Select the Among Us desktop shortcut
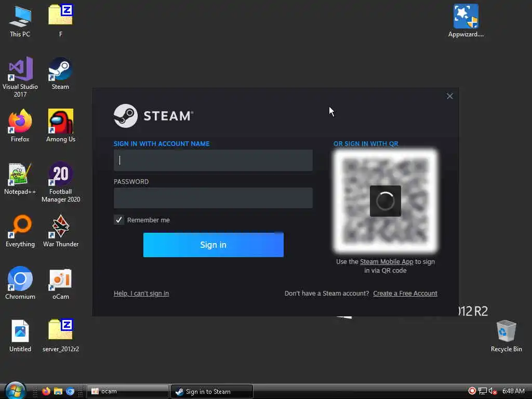Viewport: 532px width, 399px height. [x=61, y=126]
